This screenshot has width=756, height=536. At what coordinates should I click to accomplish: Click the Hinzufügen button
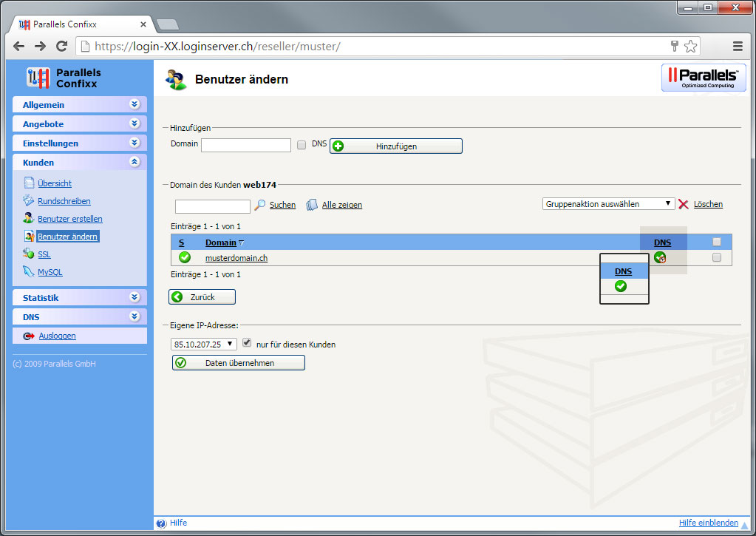point(396,146)
